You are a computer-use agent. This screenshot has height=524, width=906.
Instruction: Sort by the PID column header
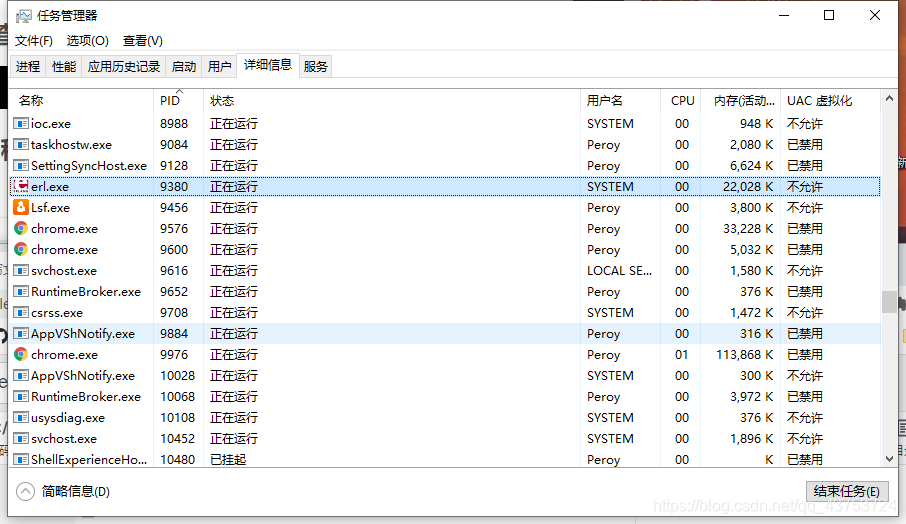(x=178, y=101)
